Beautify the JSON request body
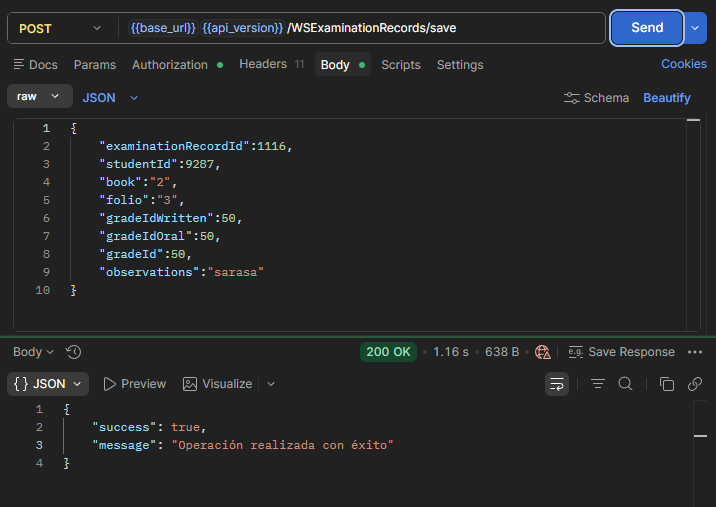716x507 pixels. point(667,98)
